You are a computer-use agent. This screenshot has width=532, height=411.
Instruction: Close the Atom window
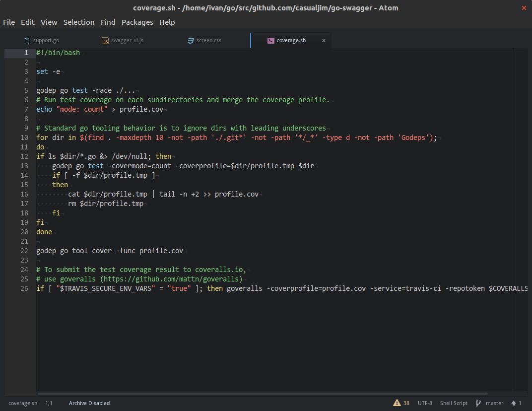[524, 8]
